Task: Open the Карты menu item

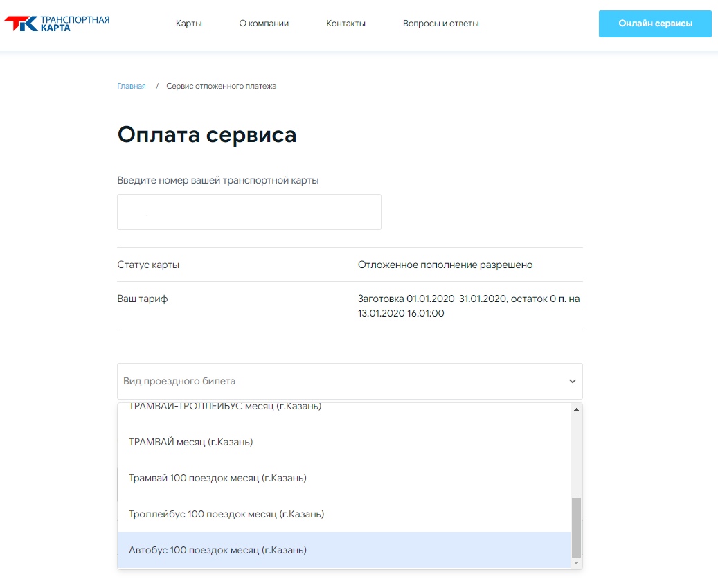Action: pos(188,24)
